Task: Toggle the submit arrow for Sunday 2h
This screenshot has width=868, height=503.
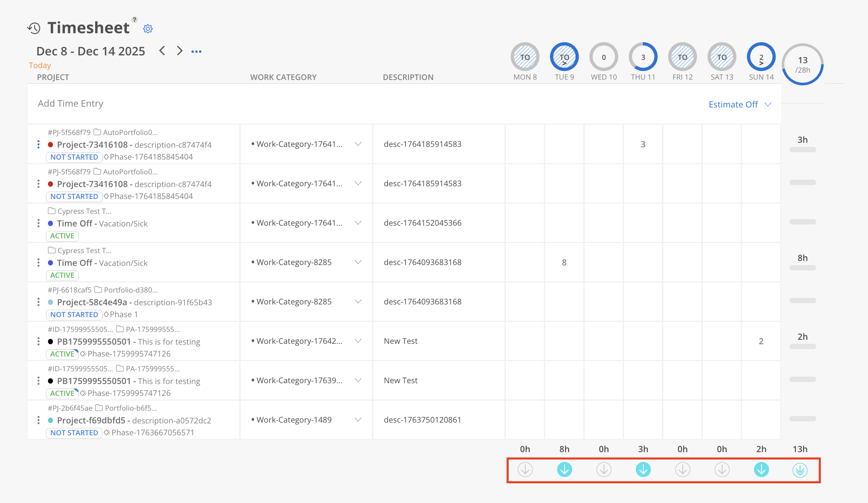Action: point(761,469)
